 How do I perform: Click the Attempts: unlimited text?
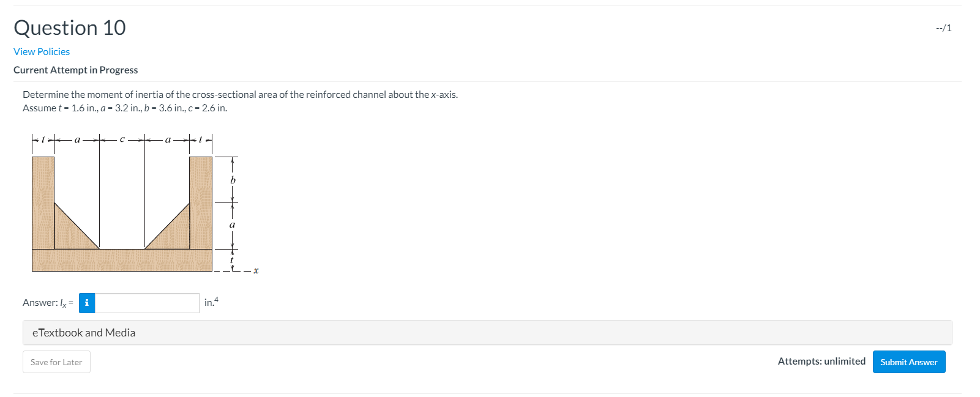[823, 361]
